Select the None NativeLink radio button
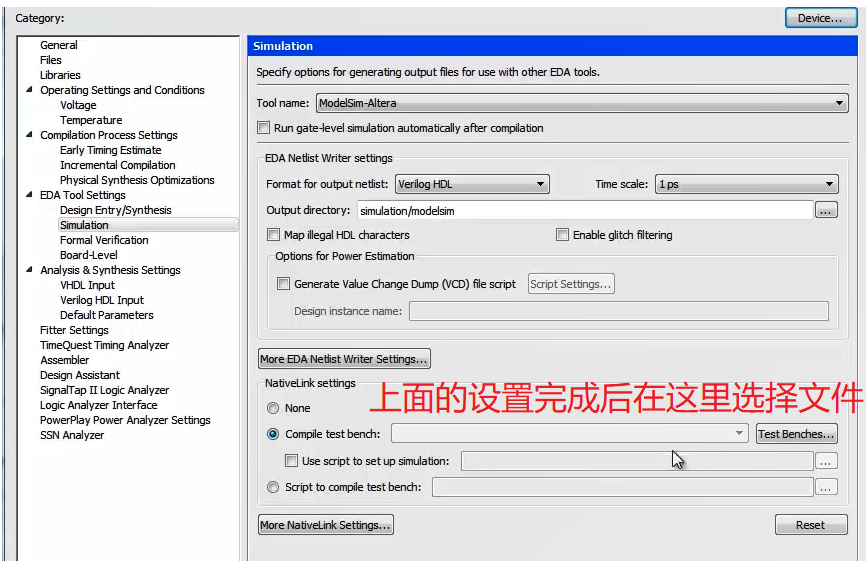Image resolution: width=866 pixels, height=561 pixels. click(x=273, y=409)
